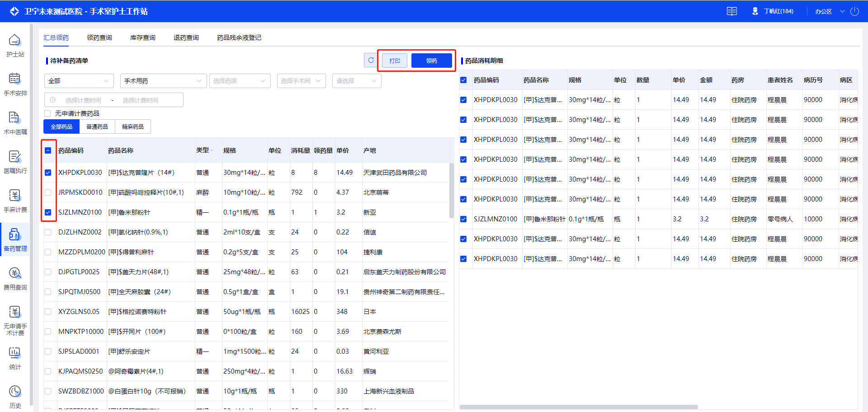Select the 精麻药品 filter button
The height and width of the screenshot is (412, 868).
(133, 126)
